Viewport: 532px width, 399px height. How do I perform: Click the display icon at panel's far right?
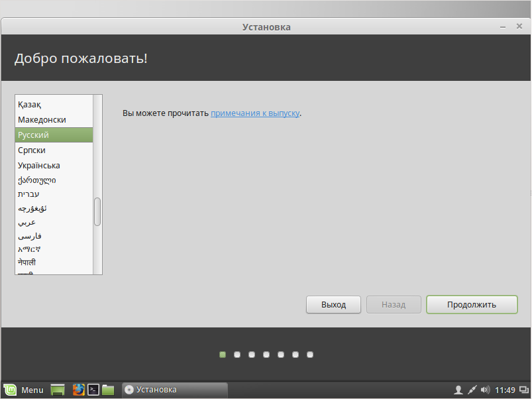click(x=523, y=390)
